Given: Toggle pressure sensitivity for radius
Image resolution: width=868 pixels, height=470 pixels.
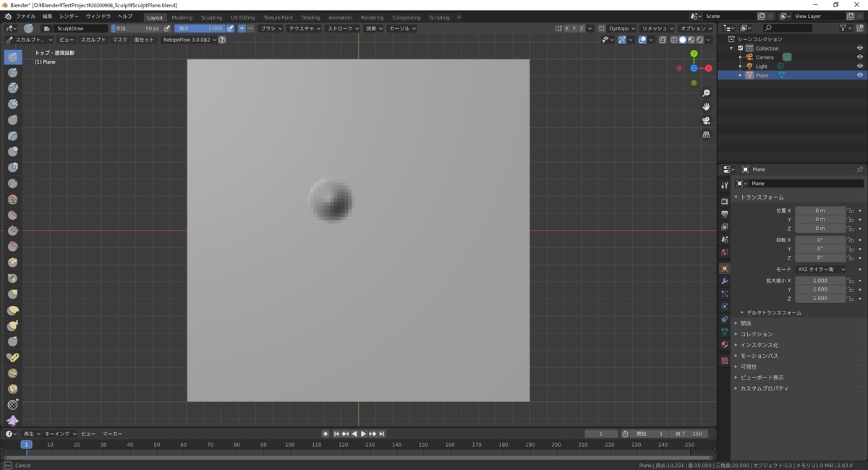Looking at the screenshot, I should (x=167, y=28).
